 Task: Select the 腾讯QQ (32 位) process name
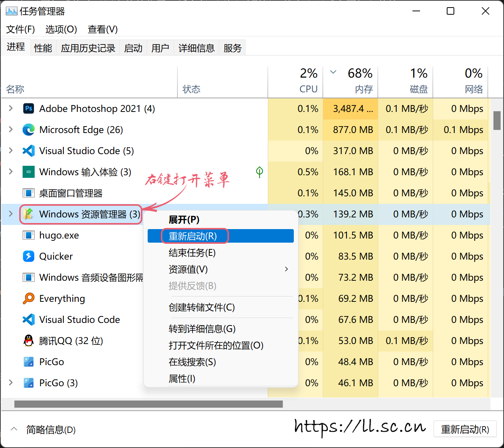71,341
